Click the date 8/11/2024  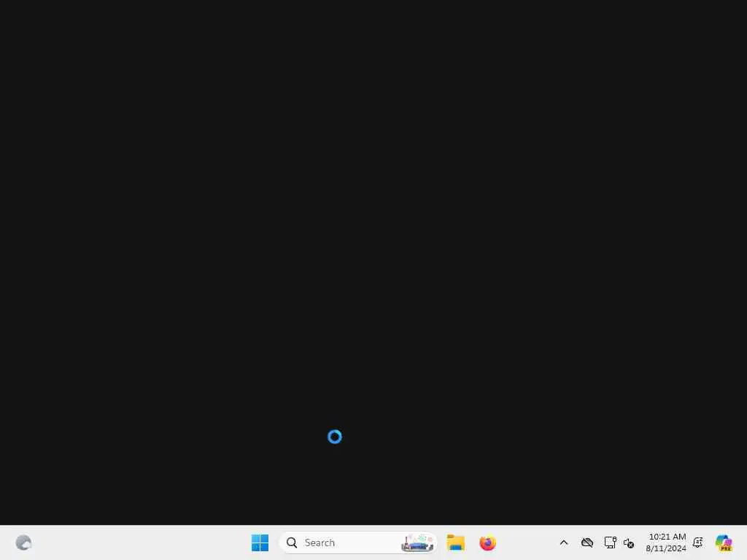pos(665,548)
